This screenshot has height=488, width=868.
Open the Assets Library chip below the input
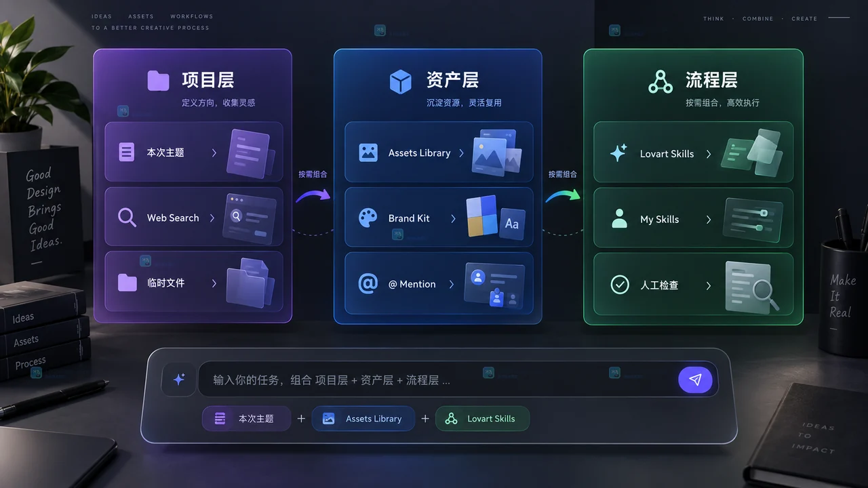click(x=363, y=419)
